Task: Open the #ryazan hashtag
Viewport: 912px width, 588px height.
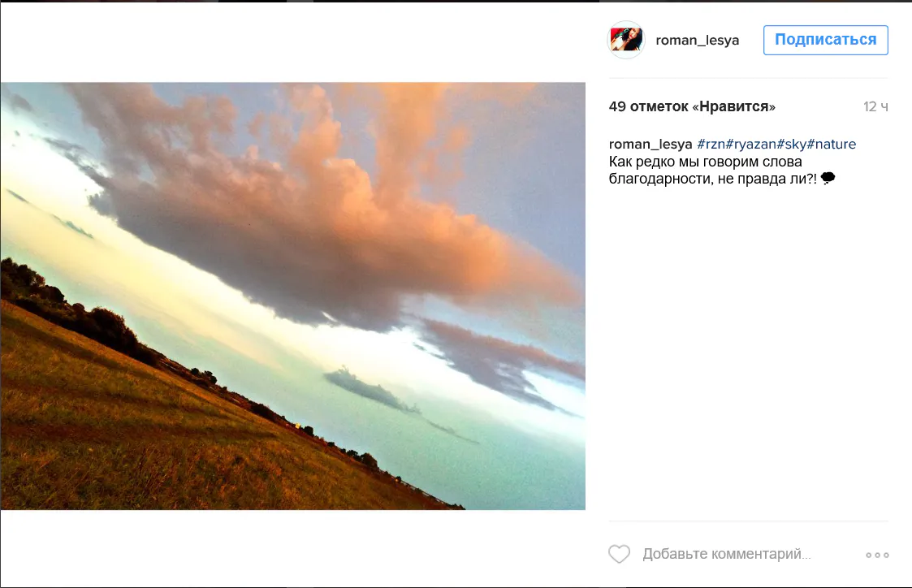Action: coord(751,144)
